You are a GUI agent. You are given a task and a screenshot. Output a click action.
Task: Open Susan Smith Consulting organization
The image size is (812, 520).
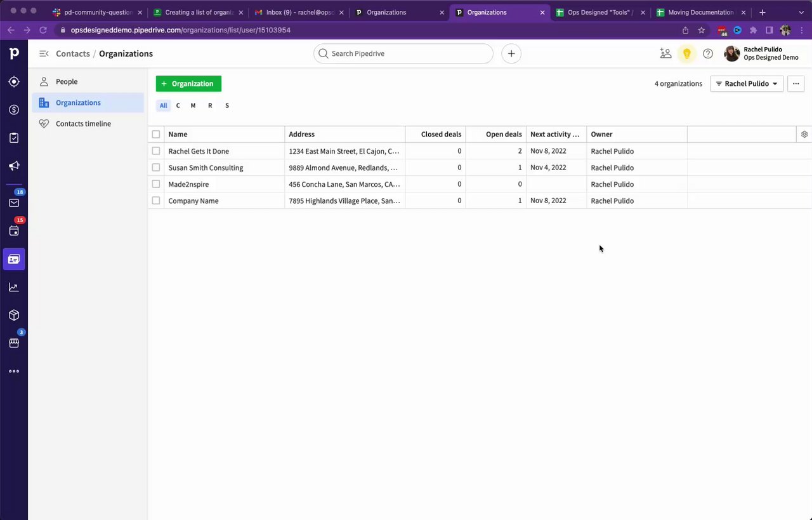(206, 168)
